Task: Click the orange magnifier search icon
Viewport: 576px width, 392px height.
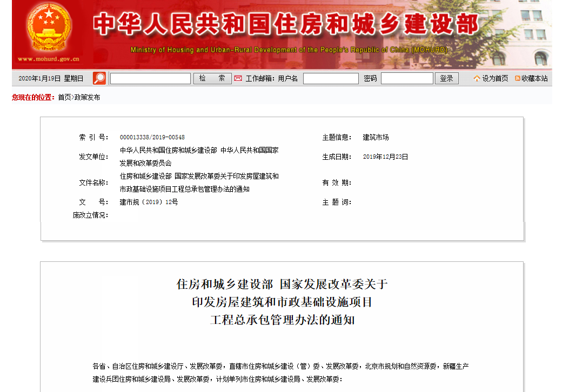Action: (x=99, y=78)
